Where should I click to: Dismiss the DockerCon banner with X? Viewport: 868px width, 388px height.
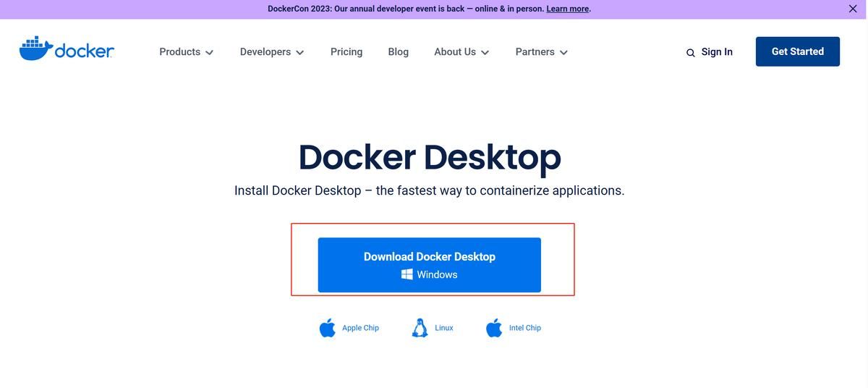[x=853, y=9]
